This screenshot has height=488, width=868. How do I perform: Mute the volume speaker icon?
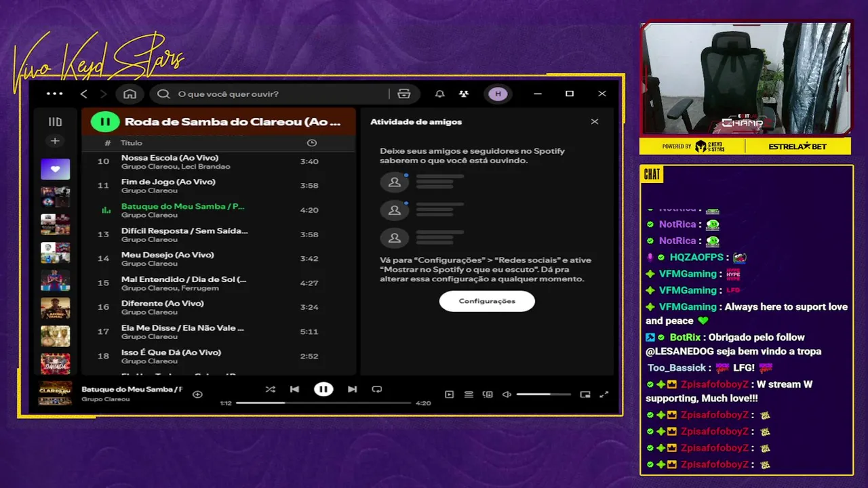(x=507, y=394)
